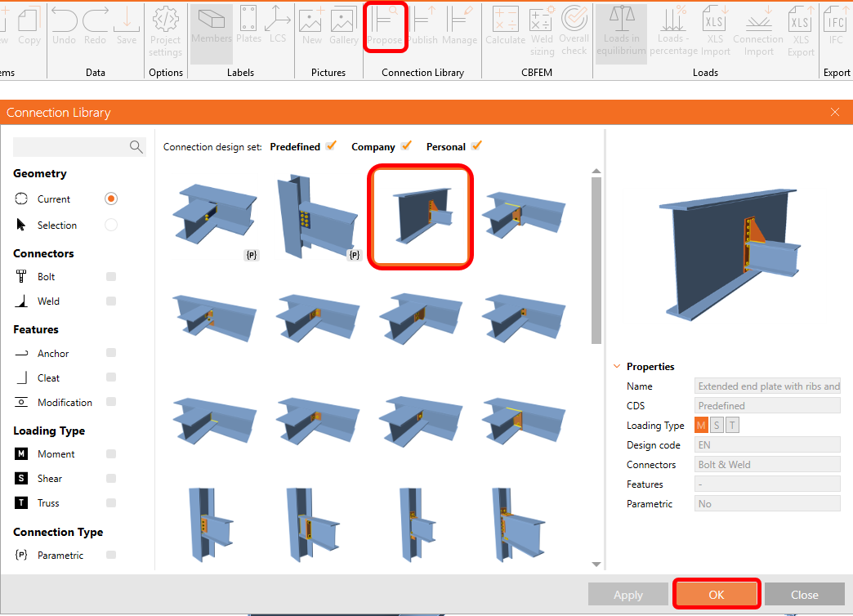Click the large connection preview image
Viewport: 853px width, 616px height.
click(x=729, y=253)
